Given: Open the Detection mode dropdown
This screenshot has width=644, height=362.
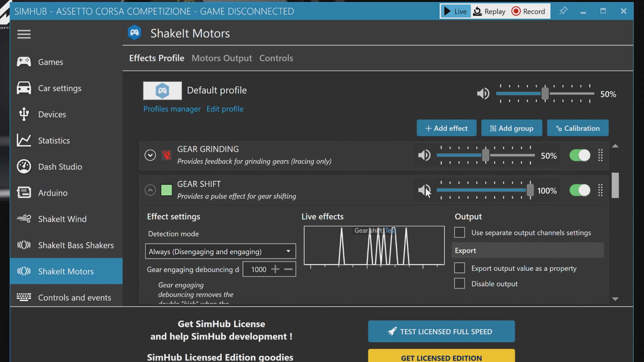Looking at the screenshot, I should click(x=220, y=251).
